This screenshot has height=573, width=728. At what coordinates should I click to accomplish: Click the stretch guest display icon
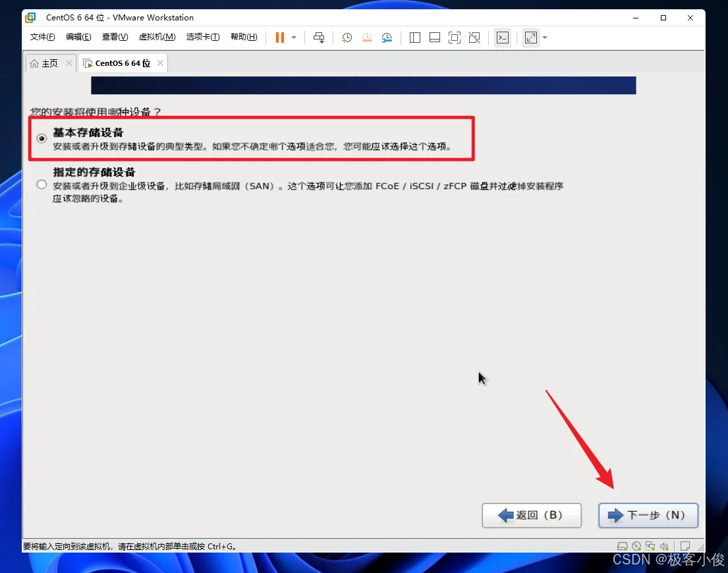coord(530,38)
